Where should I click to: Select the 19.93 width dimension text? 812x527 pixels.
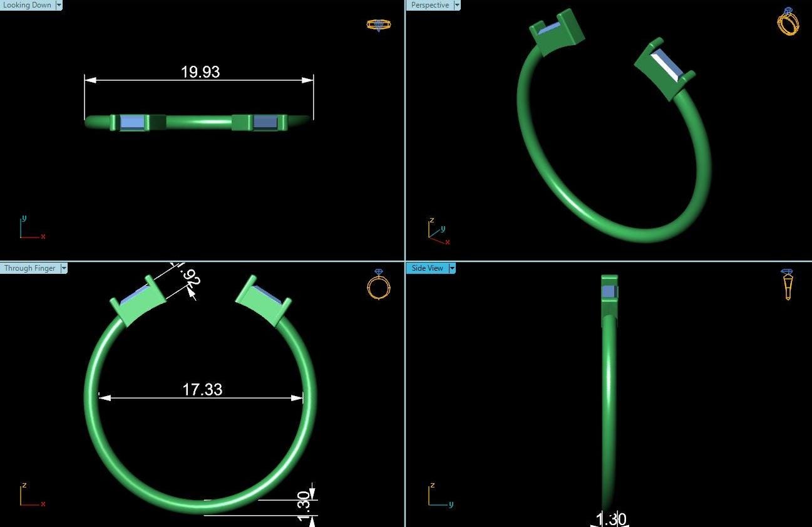click(200, 72)
